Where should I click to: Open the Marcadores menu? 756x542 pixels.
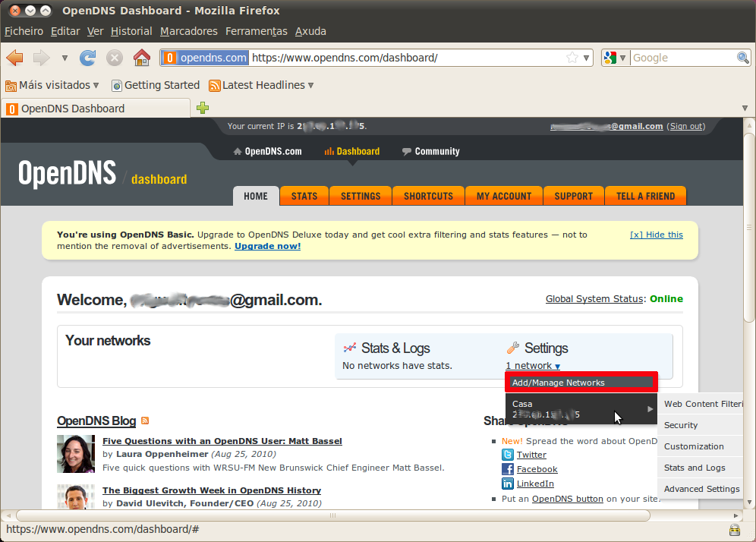tap(189, 31)
